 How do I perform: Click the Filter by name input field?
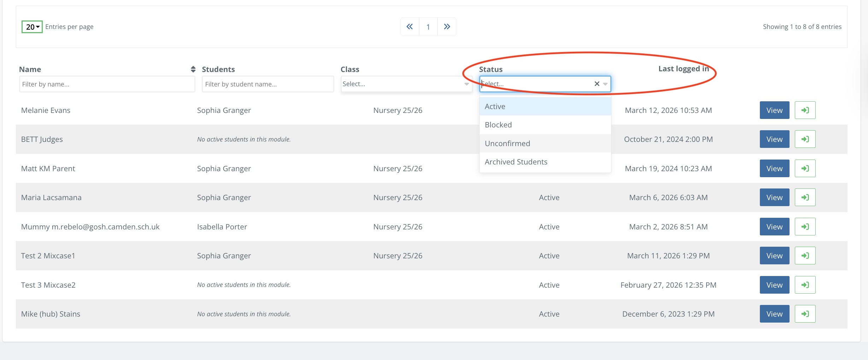[x=107, y=84]
